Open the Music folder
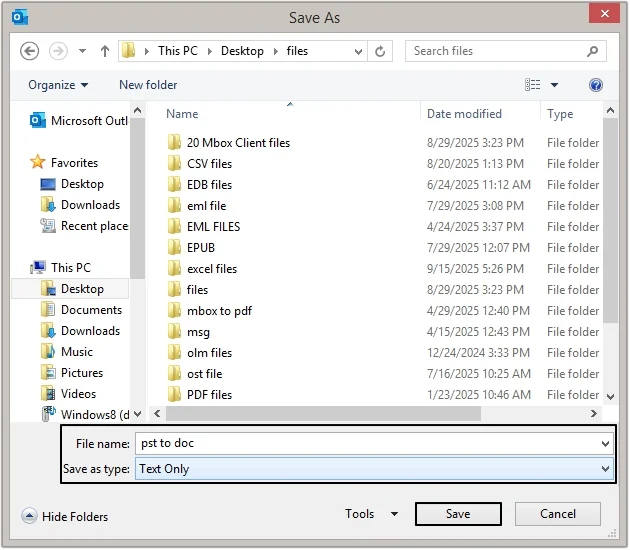 coord(67,352)
